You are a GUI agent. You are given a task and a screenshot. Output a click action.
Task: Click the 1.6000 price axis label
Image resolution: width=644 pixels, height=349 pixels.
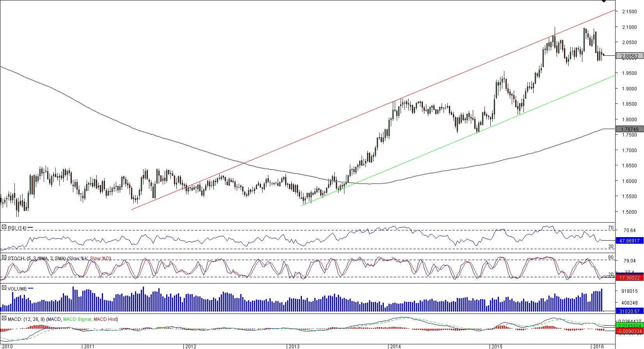[630, 181]
